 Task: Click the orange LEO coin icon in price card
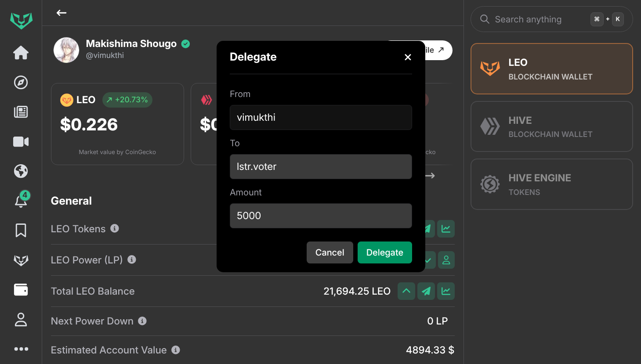(66, 100)
